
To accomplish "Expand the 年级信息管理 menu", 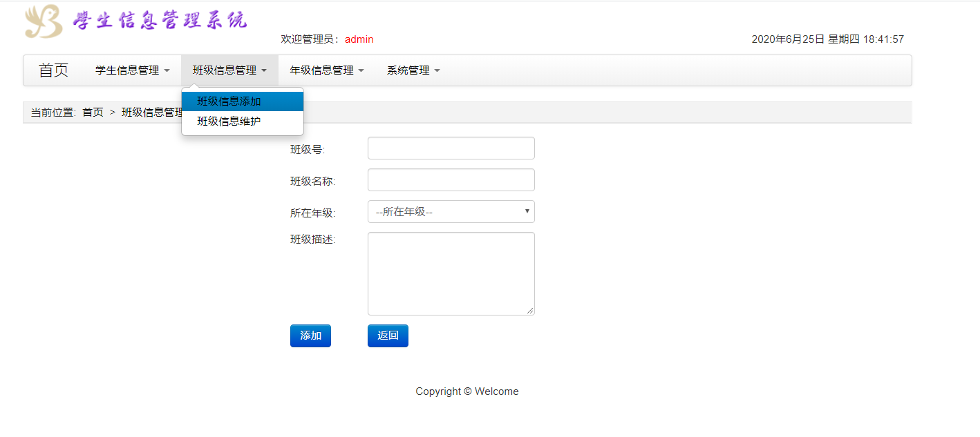I will [327, 70].
